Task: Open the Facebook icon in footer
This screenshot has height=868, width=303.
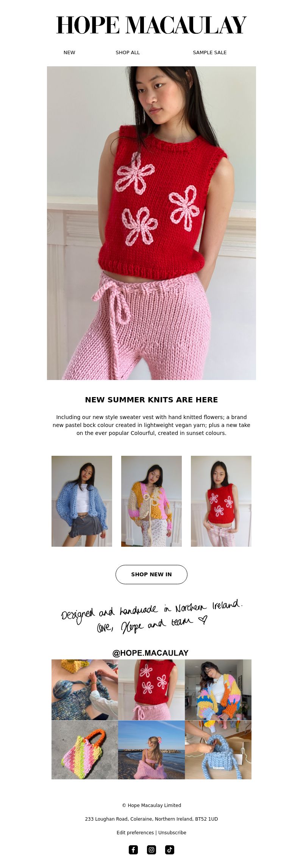Action: click(133, 850)
